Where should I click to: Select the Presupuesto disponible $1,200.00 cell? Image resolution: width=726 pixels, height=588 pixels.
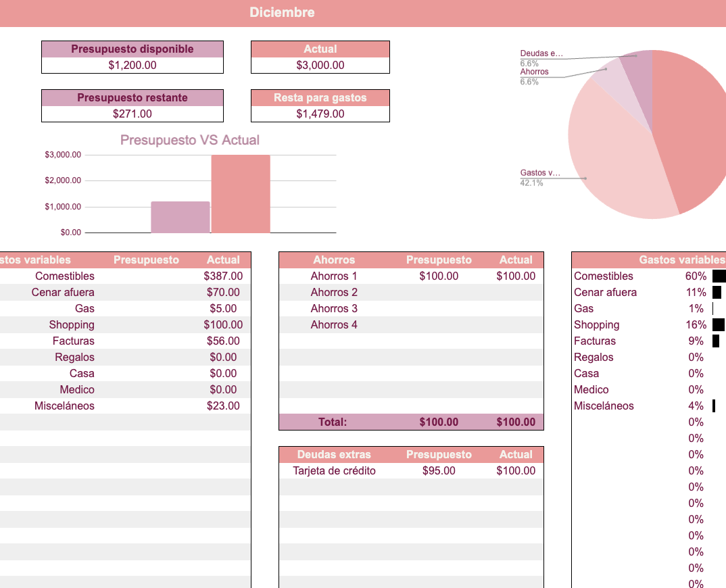tap(132, 66)
